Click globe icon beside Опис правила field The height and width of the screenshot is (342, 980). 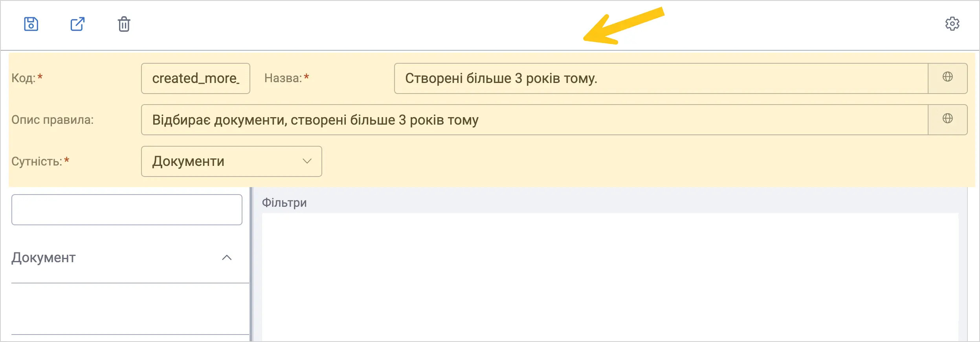click(x=947, y=118)
